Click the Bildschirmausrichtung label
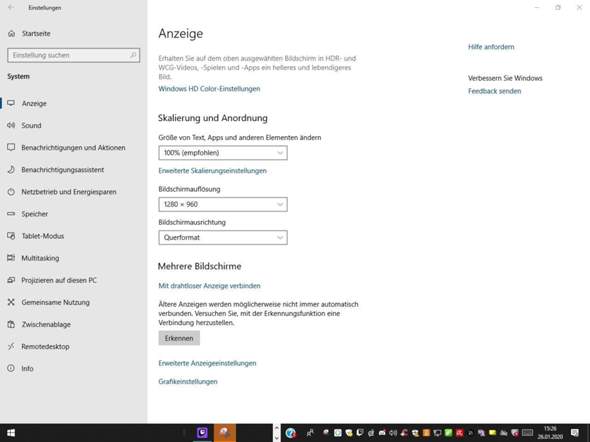Screen dimensions: 590x442 (x=192, y=222)
